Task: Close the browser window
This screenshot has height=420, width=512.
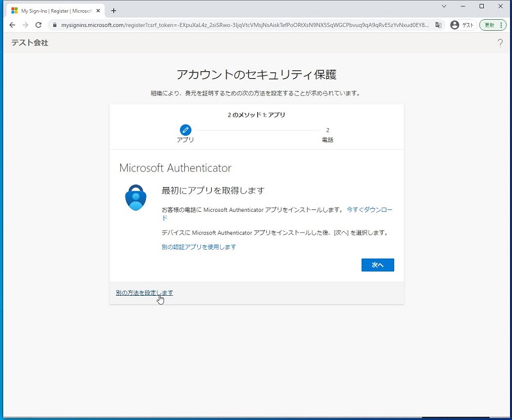Action: coord(500,6)
